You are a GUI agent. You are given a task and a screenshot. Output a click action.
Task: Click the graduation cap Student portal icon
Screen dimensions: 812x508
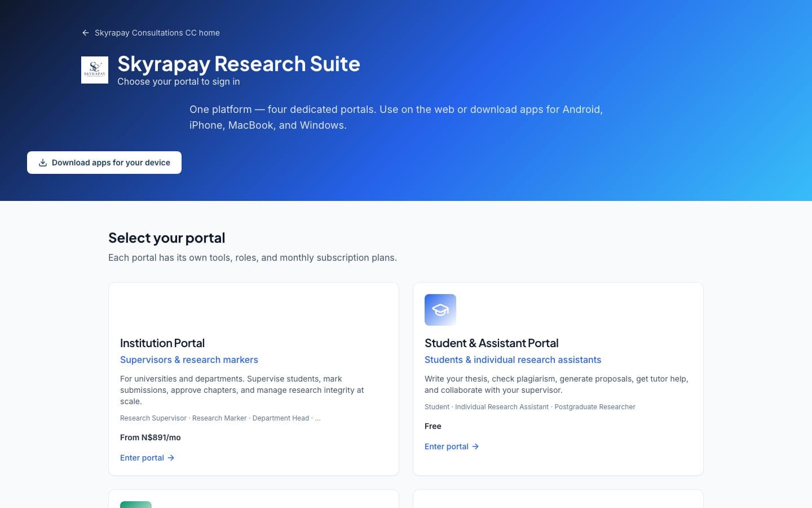(x=440, y=310)
